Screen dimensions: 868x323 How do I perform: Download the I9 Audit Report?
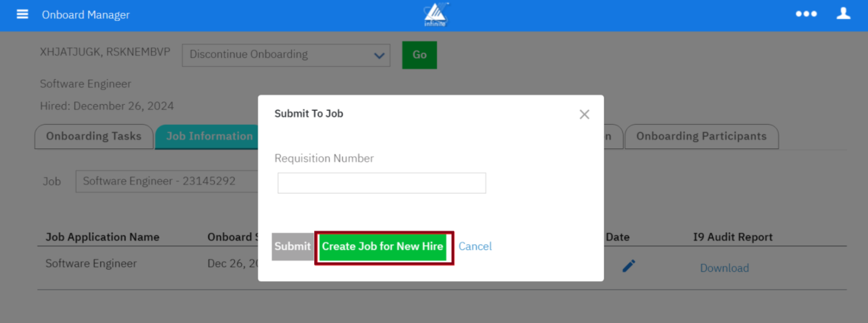pos(724,268)
